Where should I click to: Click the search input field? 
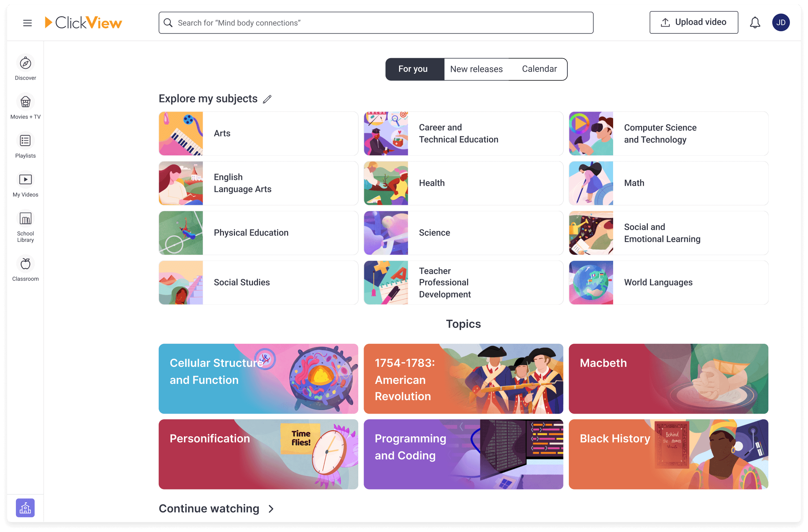[x=376, y=23]
